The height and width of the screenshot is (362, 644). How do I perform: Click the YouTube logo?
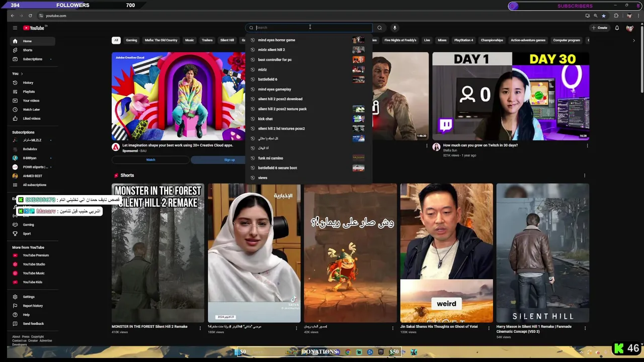(34, 28)
